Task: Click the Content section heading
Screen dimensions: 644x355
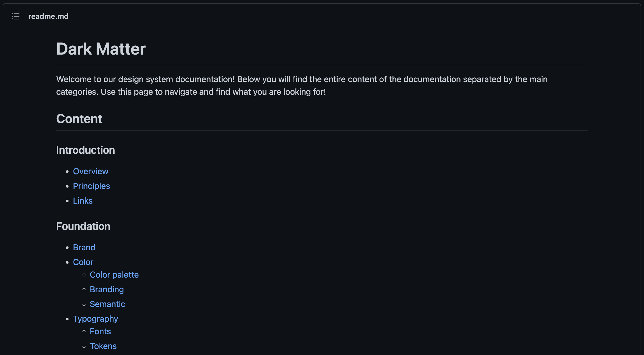Action: pyautogui.click(x=79, y=119)
